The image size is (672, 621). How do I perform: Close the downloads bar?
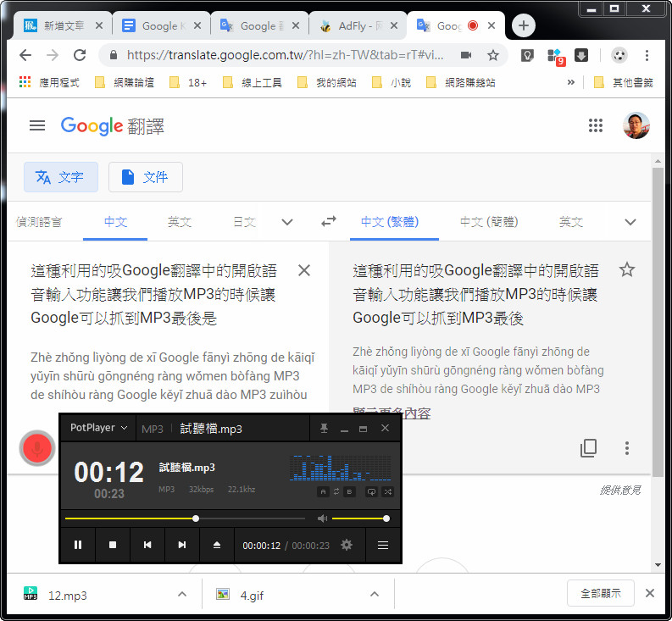click(x=649, y=593)
